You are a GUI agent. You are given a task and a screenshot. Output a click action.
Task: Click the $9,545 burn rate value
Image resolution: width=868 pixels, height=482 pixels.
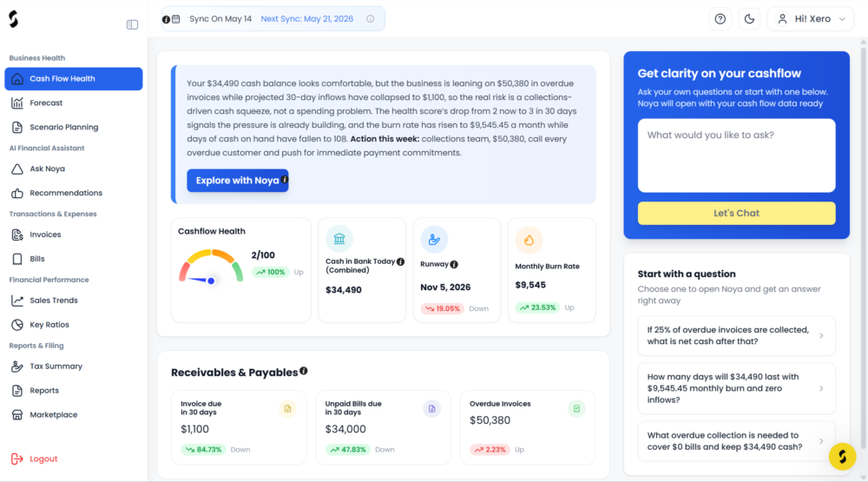pos(530,285)
